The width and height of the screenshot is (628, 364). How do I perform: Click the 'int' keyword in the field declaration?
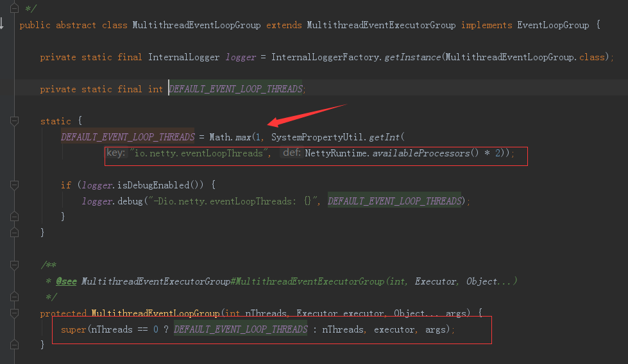(155, 89)
